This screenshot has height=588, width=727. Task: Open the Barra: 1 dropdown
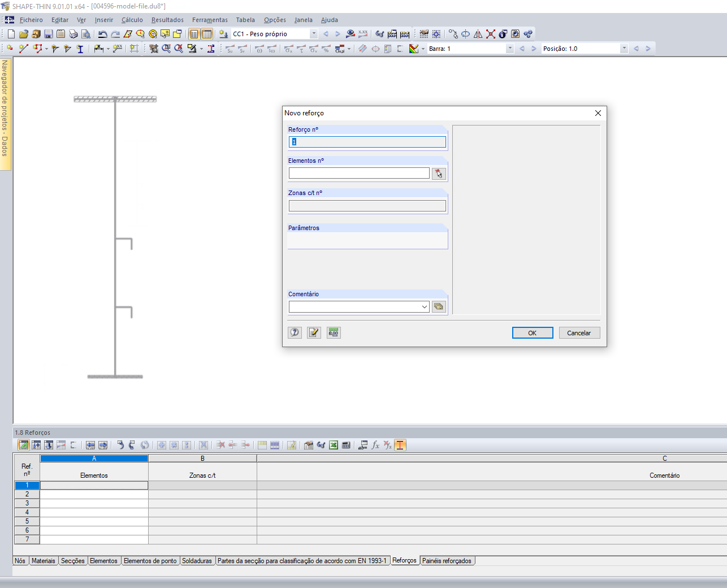[x=510, y=49]
